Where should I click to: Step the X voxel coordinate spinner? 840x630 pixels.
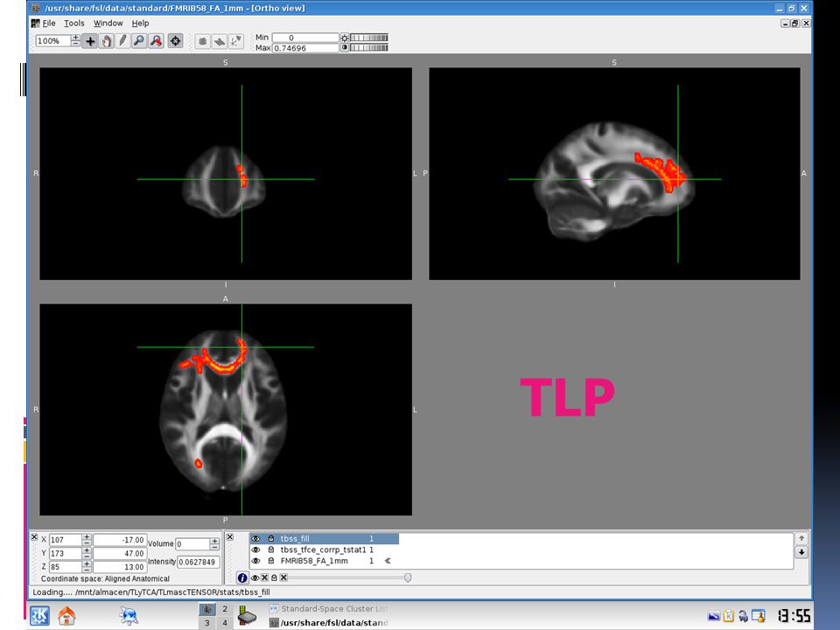tap(87, 540)
